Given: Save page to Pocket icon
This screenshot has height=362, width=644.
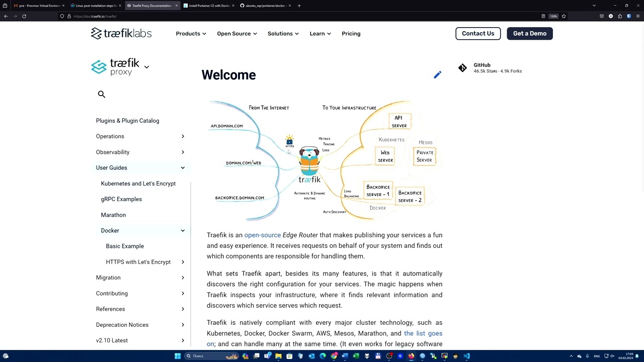Looking at the screenshot, I should point(601,16).
